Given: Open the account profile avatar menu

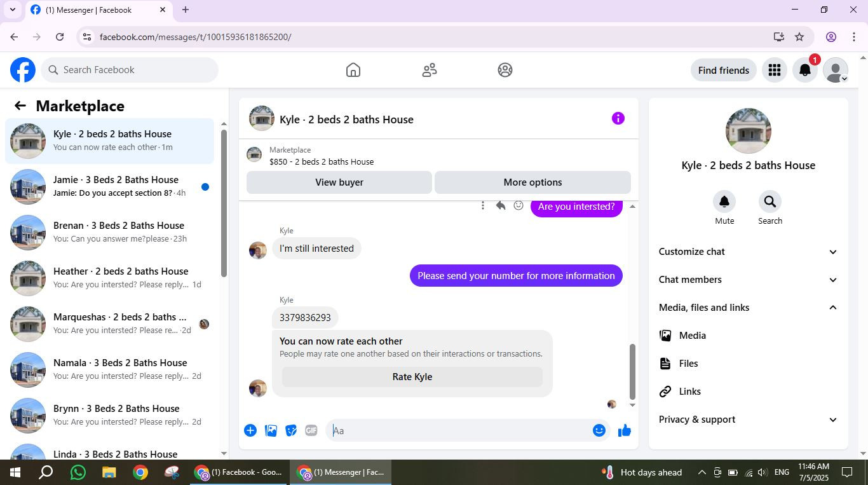Looking at the screenshot, I should point(836,70).
